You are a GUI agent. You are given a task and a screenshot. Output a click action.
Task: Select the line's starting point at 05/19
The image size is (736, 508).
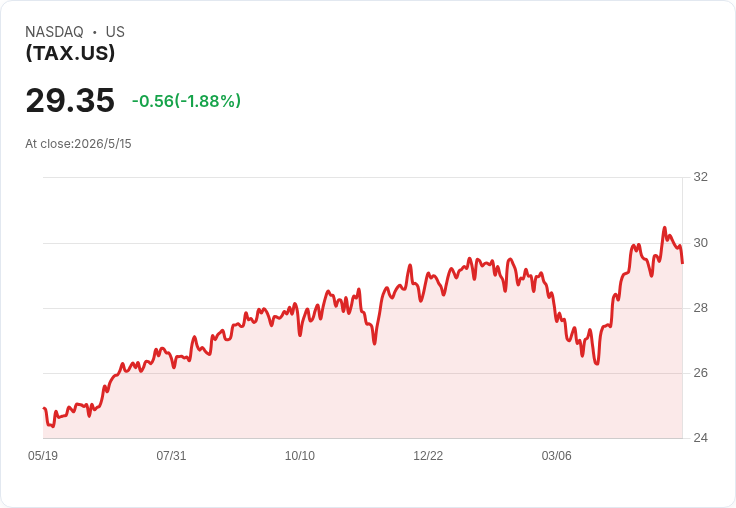(x=44, y=408)
